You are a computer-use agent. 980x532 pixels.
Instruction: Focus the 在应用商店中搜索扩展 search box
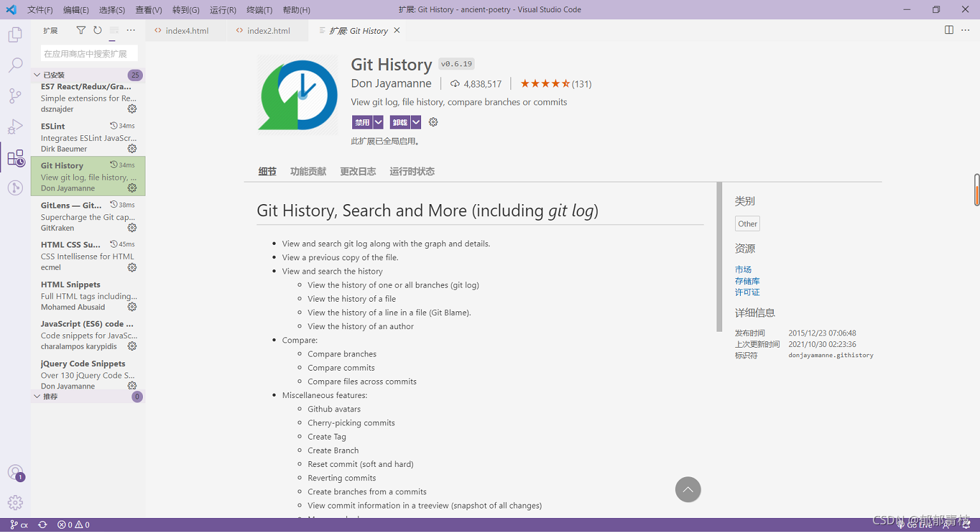click(89, 54)
